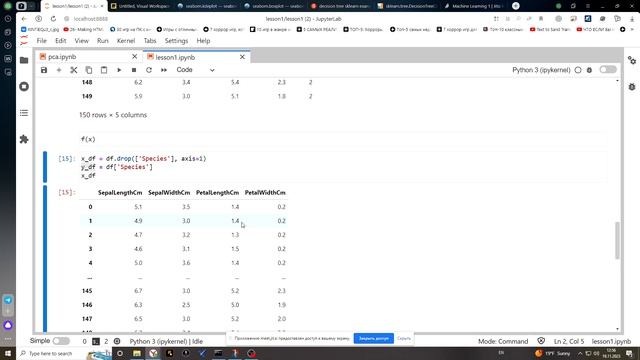Click the localhost:8888 address bar

(91, 19)
